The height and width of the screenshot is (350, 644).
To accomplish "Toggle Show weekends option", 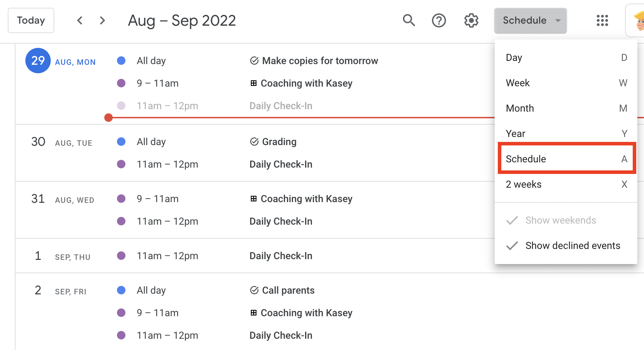I will pyautogui.click(x=566, y=220).
